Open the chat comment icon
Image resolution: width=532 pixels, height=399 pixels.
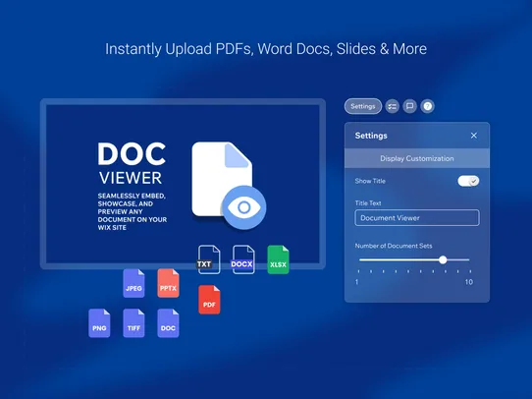click(x=410, y=106)
